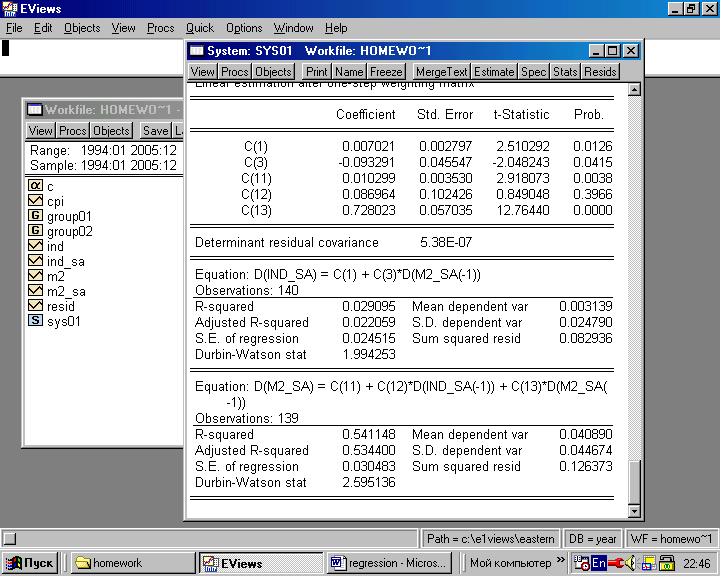Image resolution: width=720 pixels, height=576 pixels.
Task: Click Save button in Workfile window
Action: 155,130
